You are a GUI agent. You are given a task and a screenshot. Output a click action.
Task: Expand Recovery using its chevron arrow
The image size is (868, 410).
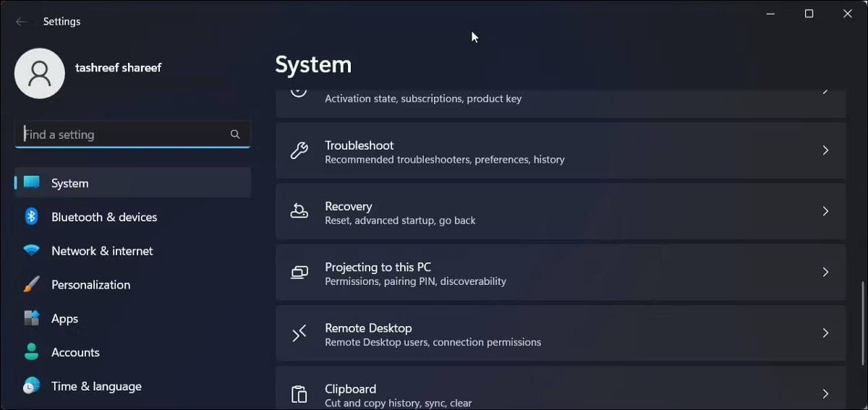click(825, 211)
